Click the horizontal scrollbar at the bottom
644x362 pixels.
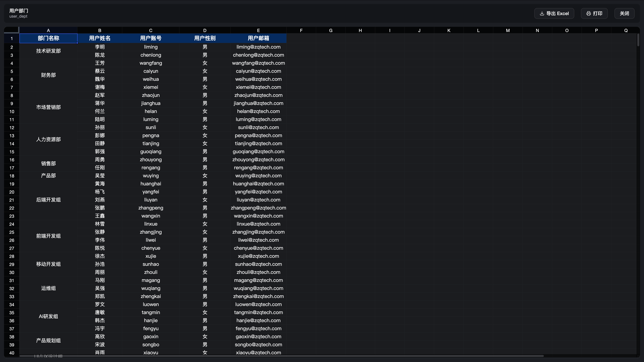[x=282, y=356]
